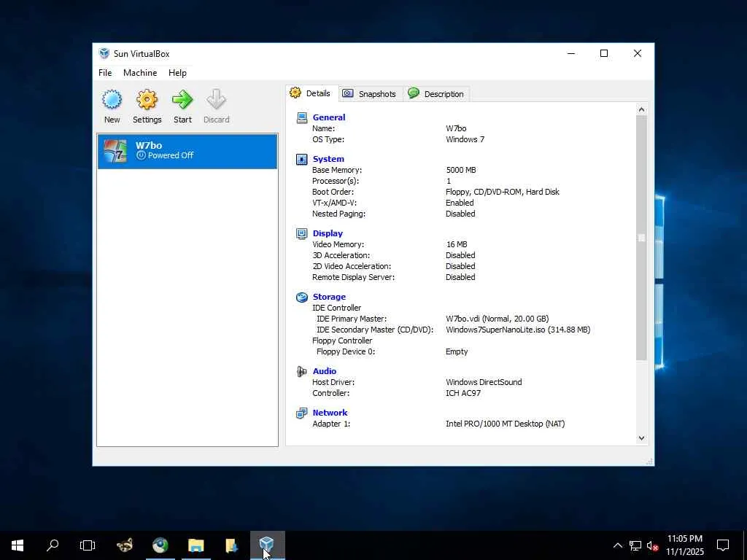The height and width of the screenshot is (560, 747).
Task: Open Settings via the gear icon
Action: 147,99
